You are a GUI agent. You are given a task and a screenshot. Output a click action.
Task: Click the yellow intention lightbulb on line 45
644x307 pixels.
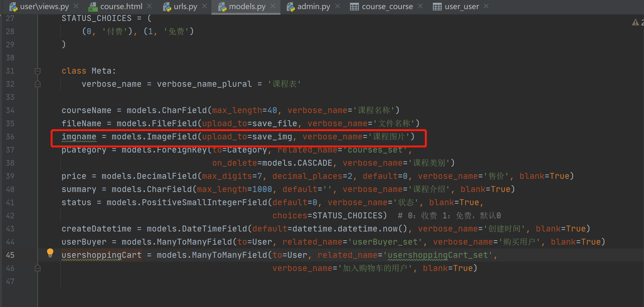[50, 253]
